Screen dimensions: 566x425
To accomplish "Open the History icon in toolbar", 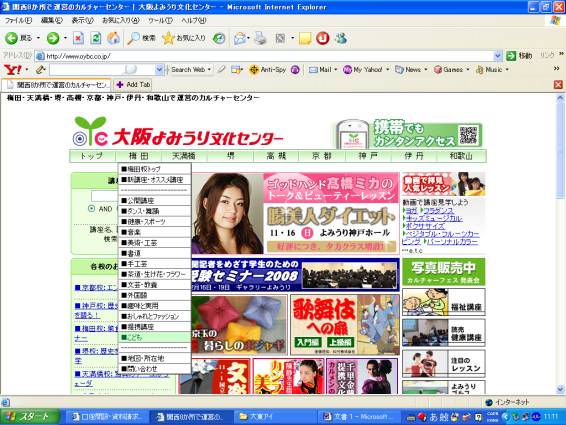I will pos(219,38).
